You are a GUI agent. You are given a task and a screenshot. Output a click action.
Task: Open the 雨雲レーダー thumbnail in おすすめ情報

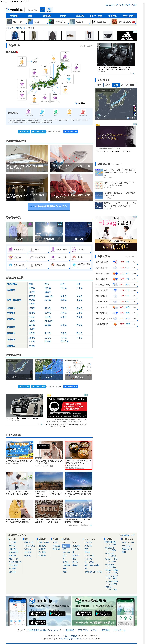tap(19, 369)
